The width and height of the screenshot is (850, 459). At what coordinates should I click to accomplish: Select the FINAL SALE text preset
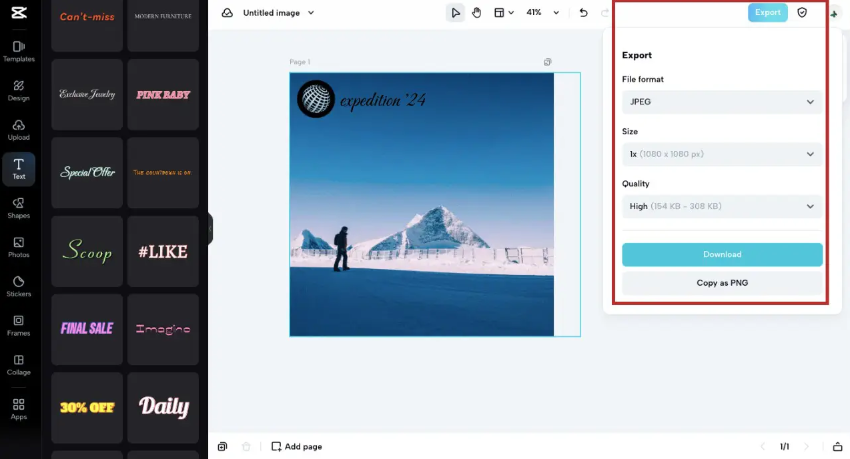click(x=87, y=329)
